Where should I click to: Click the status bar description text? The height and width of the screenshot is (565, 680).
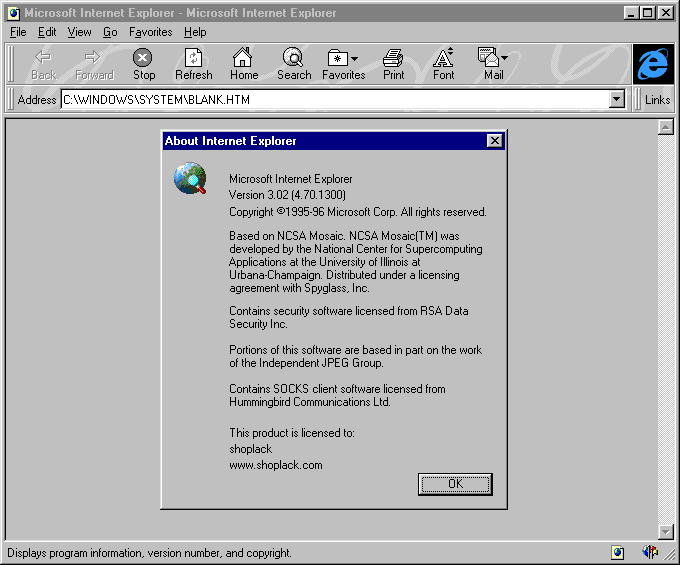(x=149, y=553)
